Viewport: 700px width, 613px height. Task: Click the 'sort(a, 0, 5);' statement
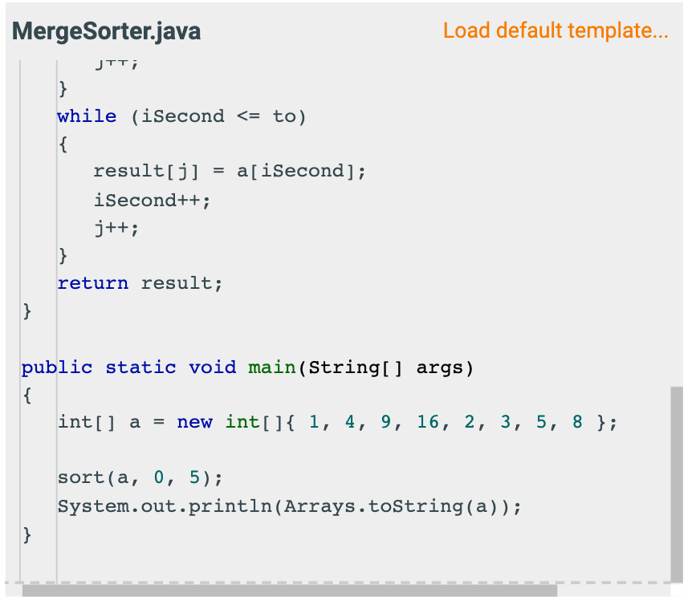click(140, 478)
